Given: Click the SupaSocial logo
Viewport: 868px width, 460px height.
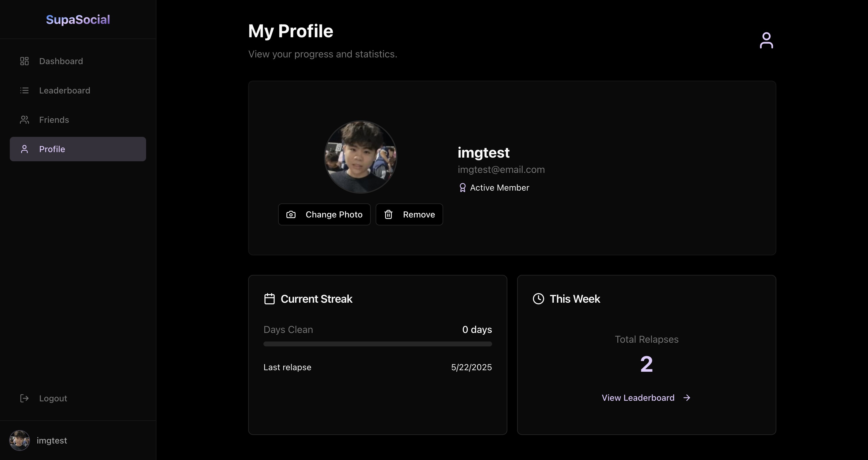Looking at the screenshot, I should click(x=78, y=20).
